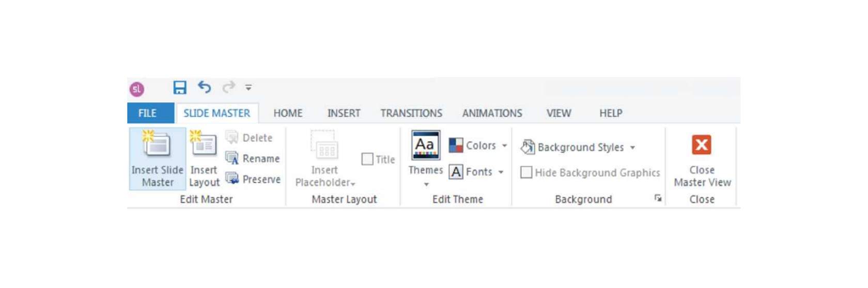Rename the selected master
The image size is (868, 288).
(253, 158)
